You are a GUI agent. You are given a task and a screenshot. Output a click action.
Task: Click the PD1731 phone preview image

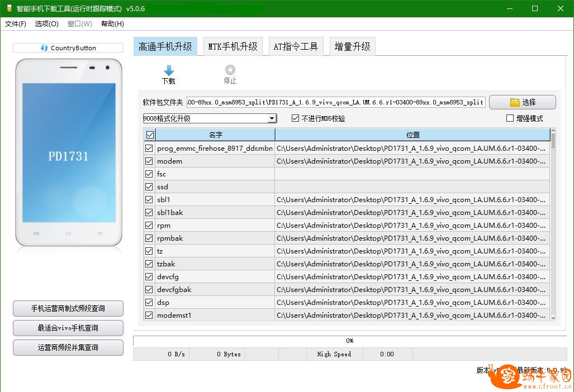(x=69, y=153)
